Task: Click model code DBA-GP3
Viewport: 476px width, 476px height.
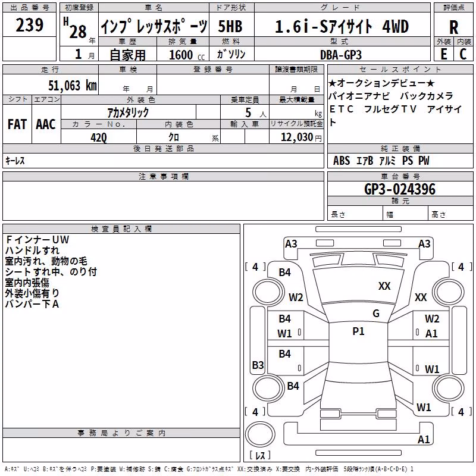Action: 341,55
